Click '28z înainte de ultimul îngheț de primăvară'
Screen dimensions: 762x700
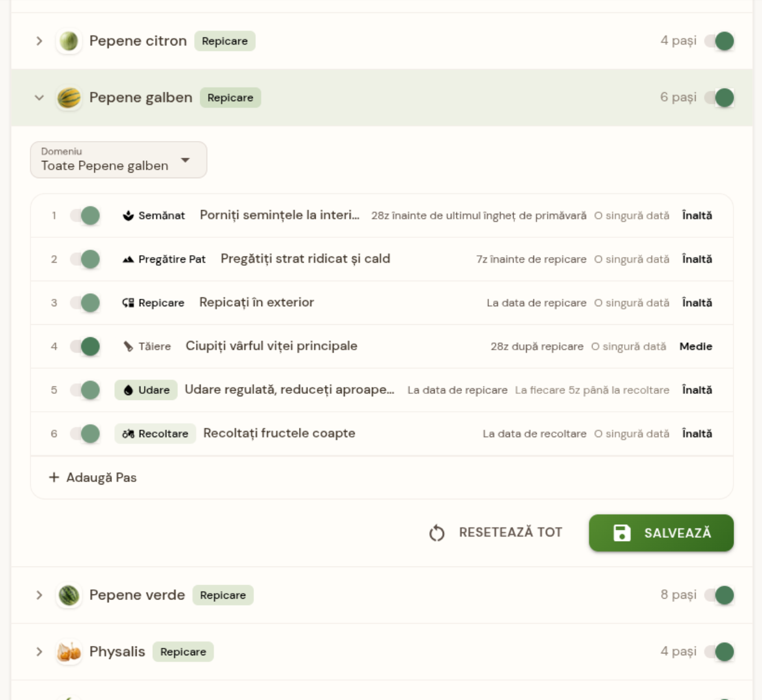point(479,216)
